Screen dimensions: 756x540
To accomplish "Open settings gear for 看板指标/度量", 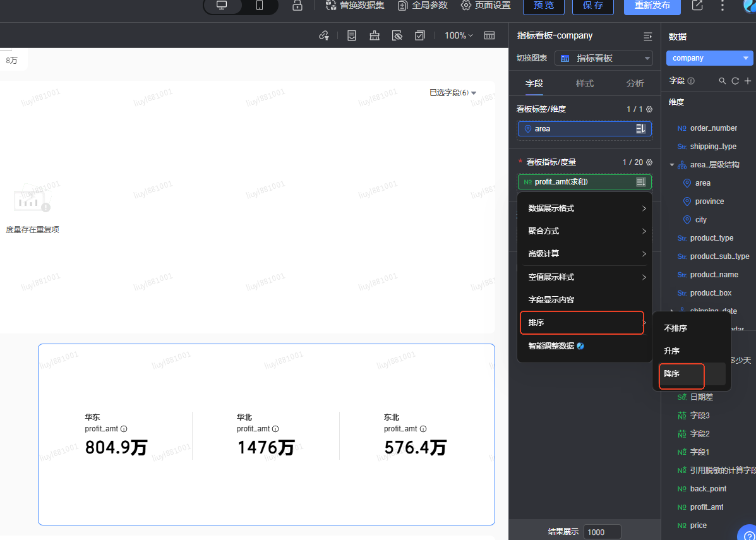I will 649,162.
